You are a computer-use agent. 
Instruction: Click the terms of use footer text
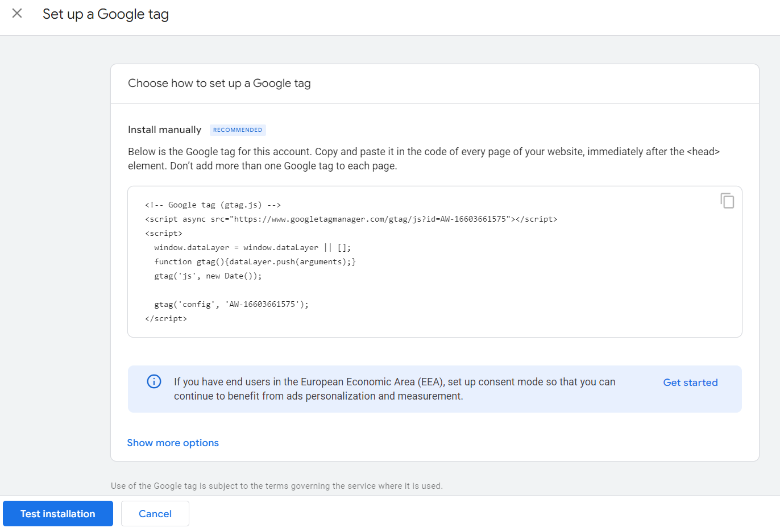[x=277, y=486]
